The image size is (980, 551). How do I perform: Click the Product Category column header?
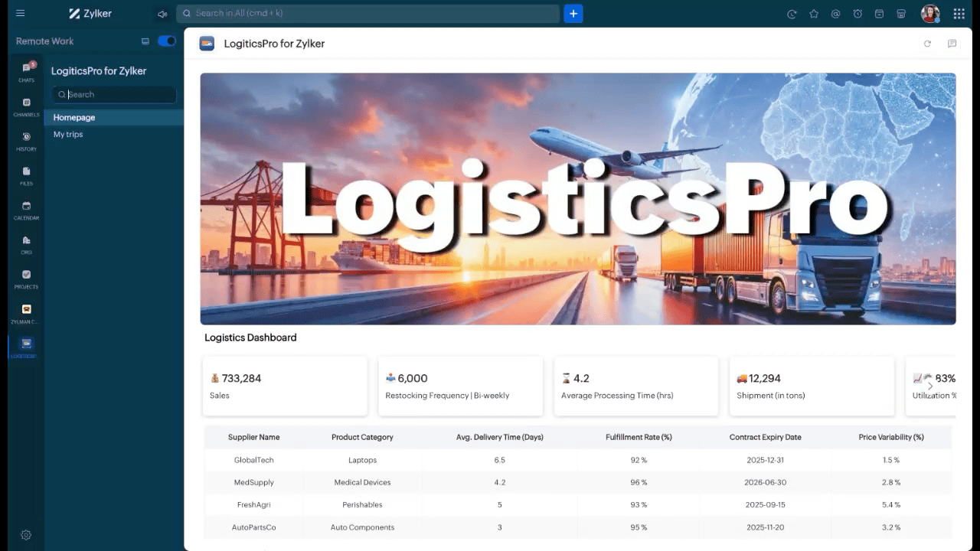(362, 437)
